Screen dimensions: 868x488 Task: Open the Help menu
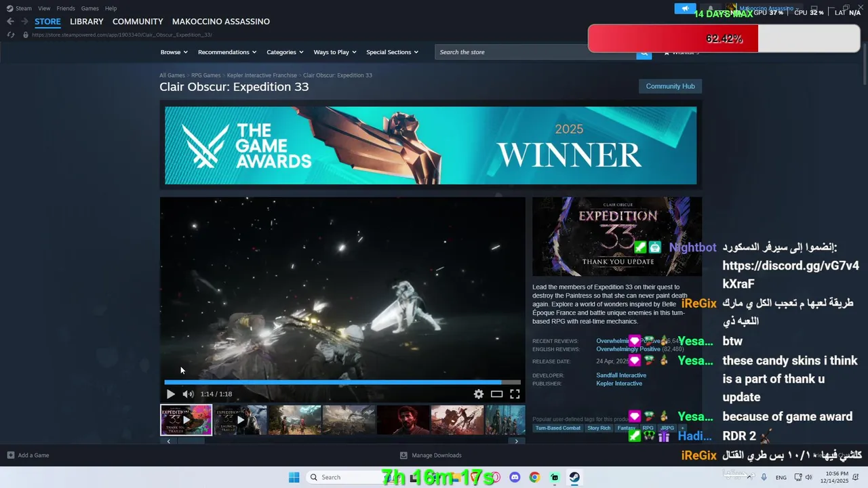point(111,8)
